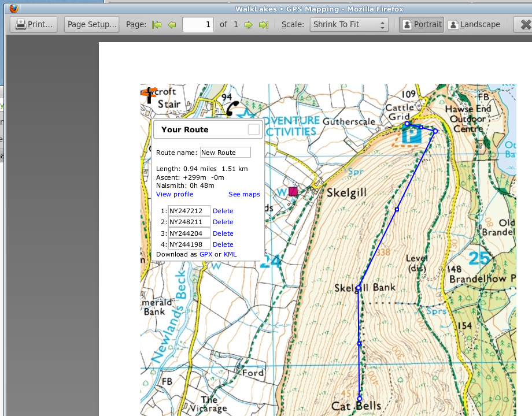Download the route as KML

(x=230, y=254)
